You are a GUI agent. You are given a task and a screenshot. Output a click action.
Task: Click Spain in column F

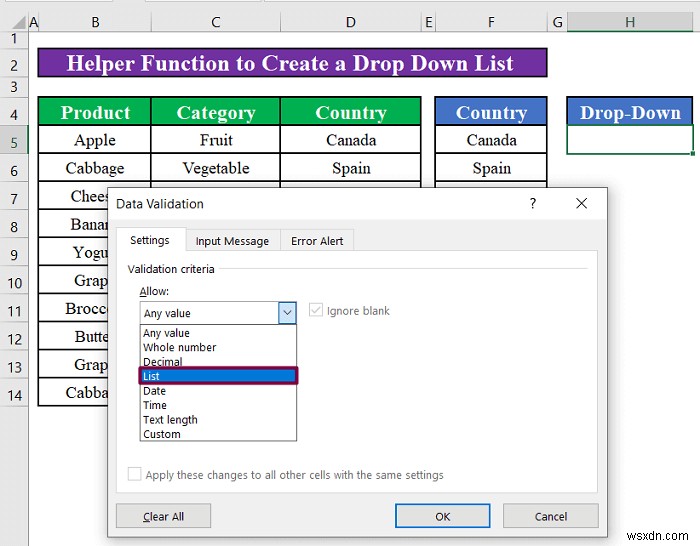(491, 168)
